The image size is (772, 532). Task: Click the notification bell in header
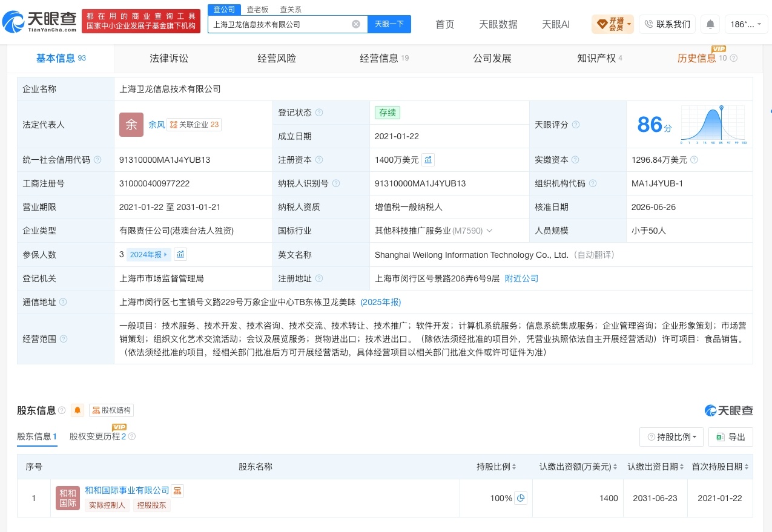710,24
